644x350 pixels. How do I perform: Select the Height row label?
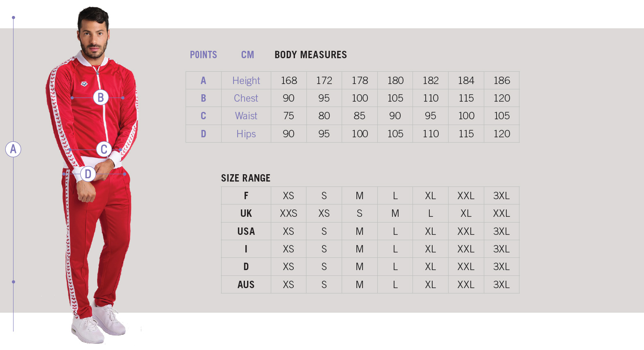click(x=246, y=80)
